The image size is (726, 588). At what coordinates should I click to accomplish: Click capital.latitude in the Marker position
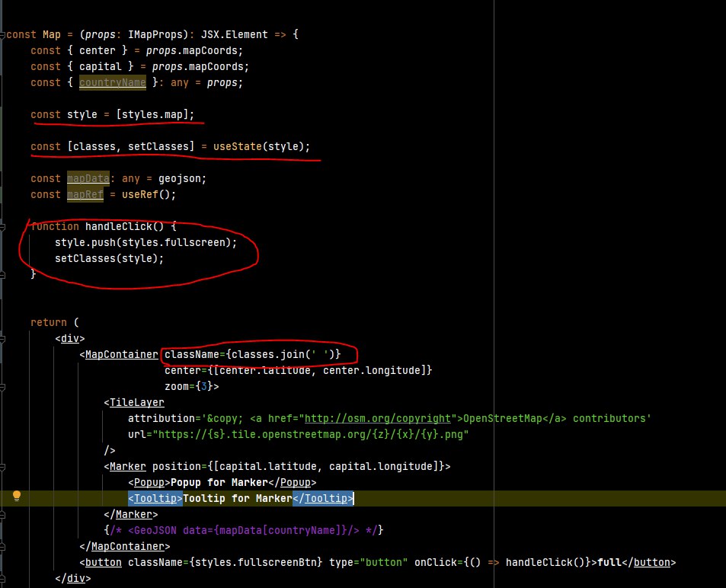tap(267, 466)
